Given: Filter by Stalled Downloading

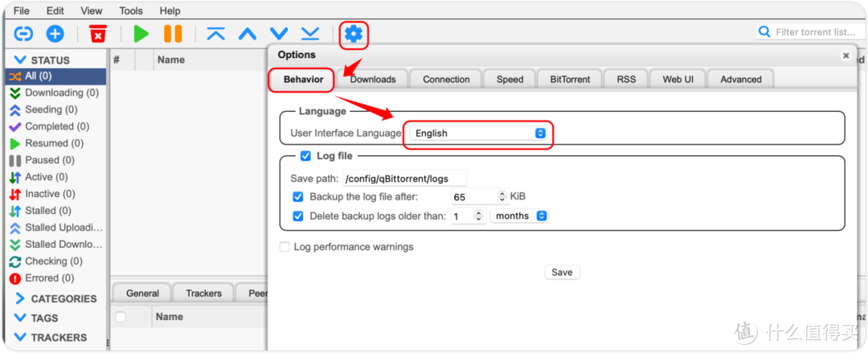Looking at the screenshot, I should [x=55, y=244].
